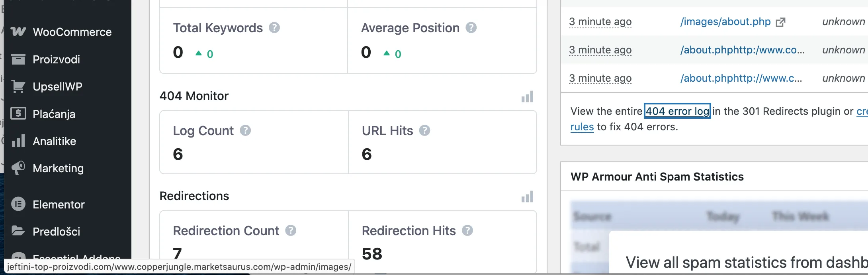Click the UpsellWP cart icon
This screenshot has height=275, width=868.
[x=18, y=86]
